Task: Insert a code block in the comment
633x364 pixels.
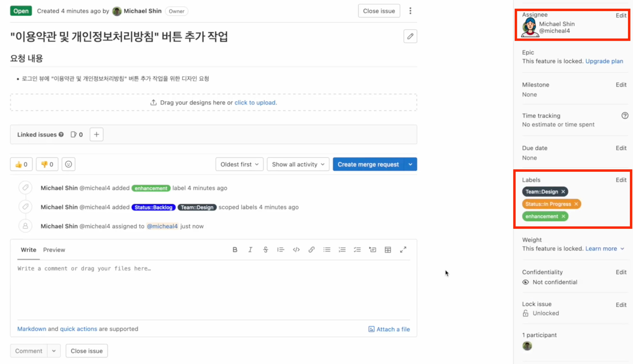Action: pos(296,249)
